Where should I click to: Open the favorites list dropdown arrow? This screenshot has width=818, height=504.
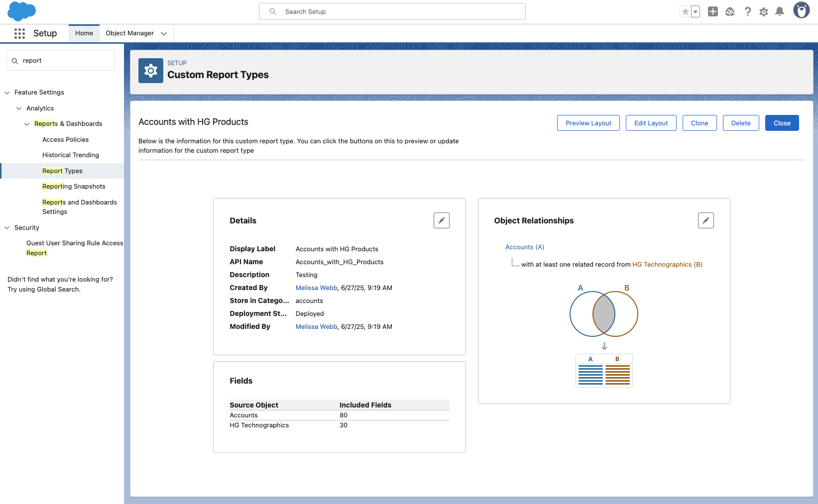click(x=696, y=11)
